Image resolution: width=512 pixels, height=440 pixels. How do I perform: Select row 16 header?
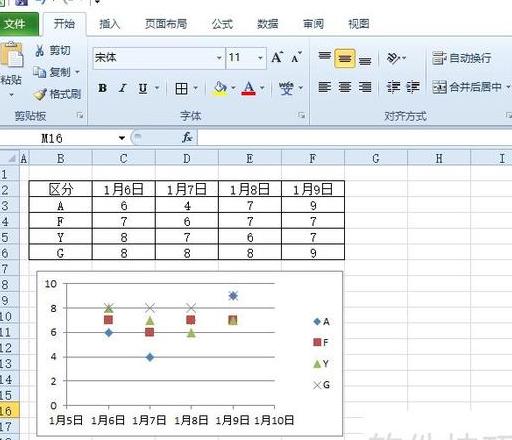[9, 410]
